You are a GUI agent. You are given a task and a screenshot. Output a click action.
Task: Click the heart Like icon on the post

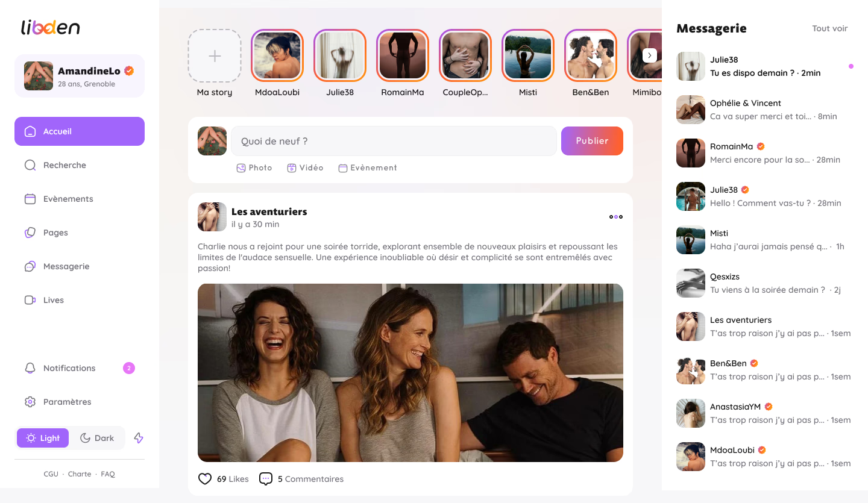point(205,479)
